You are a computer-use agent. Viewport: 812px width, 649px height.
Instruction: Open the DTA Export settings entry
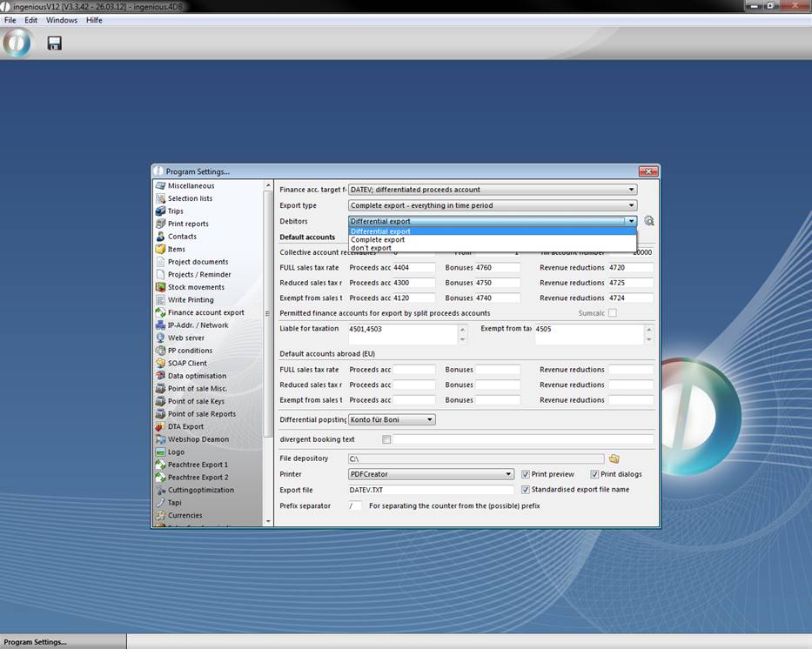[185, 426]
